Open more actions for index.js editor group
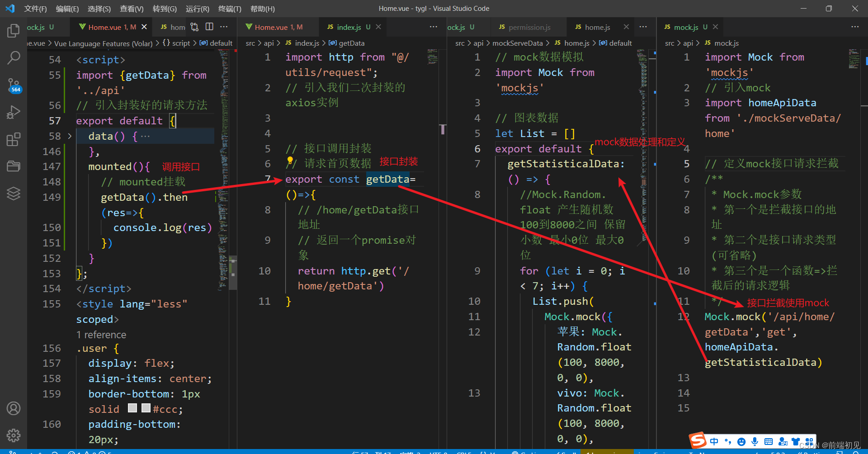The height and width of the screenshot is (454, 868). point(433,27)
